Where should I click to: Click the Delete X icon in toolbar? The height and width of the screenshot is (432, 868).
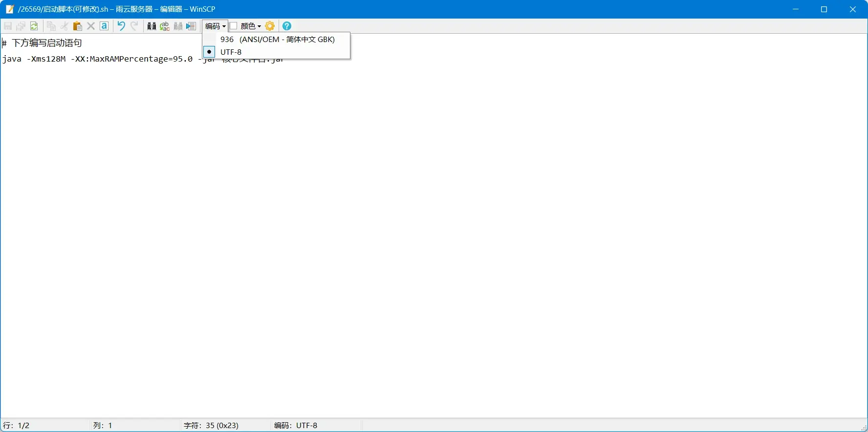[91, 26]
